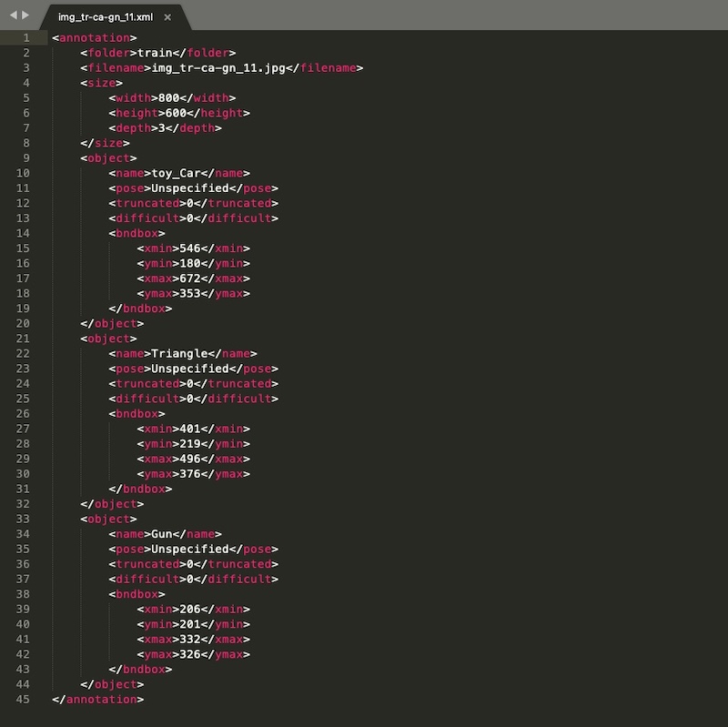Click the </bndbox> code on line 19
The image size is (728, 727).
point(140,308)
